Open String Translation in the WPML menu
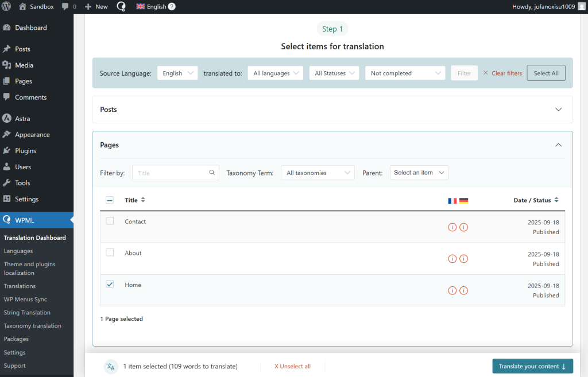The height and width of the screenshot is (377, 588). coord(26,312)
